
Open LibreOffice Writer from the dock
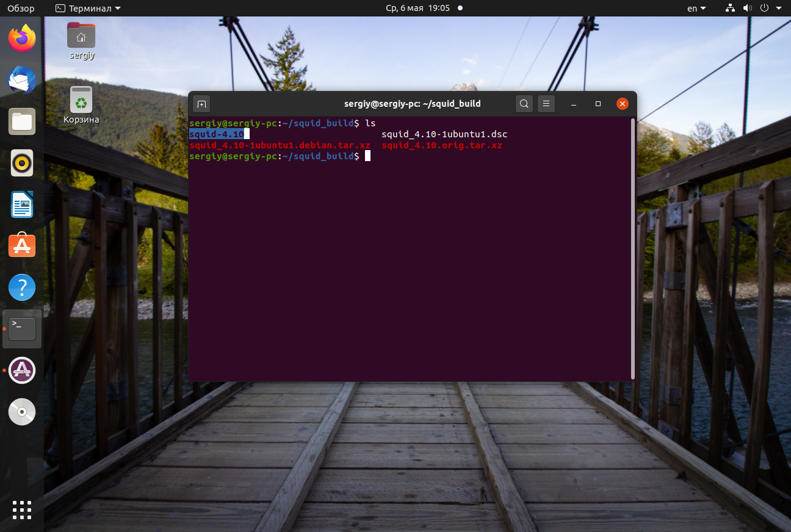pos(22,204)
